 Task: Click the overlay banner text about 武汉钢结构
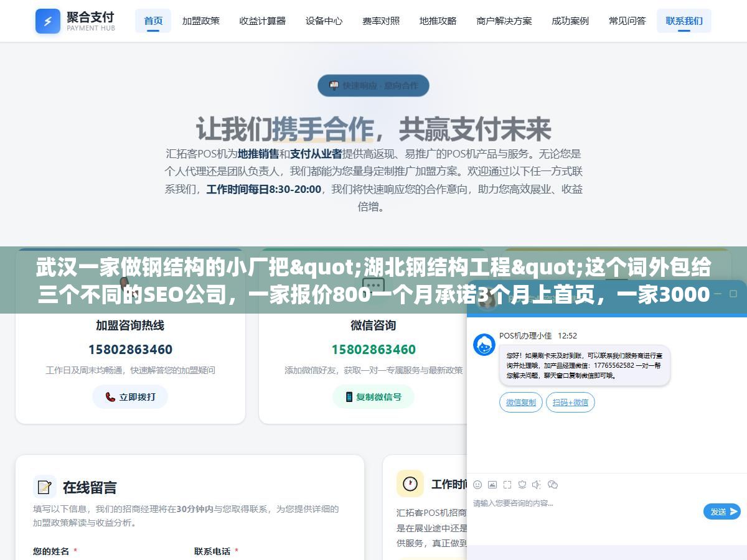[x=374, y=280]
